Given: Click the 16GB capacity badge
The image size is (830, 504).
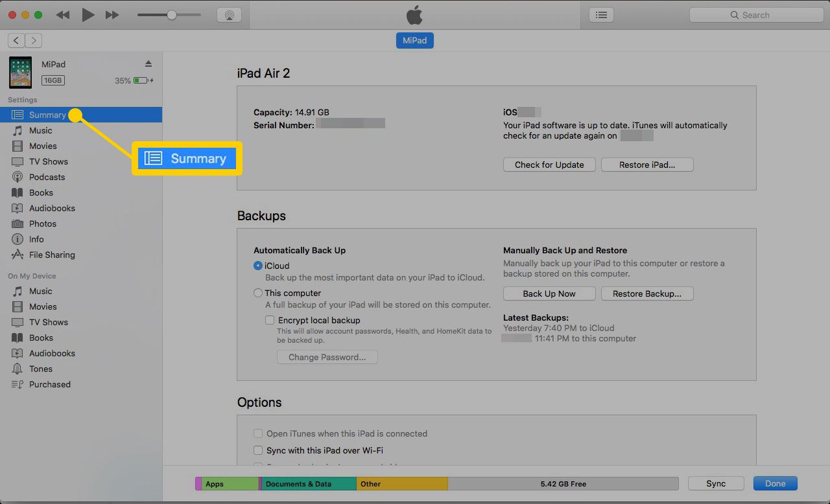Looking at the screenshot, I should pos(53,80).
